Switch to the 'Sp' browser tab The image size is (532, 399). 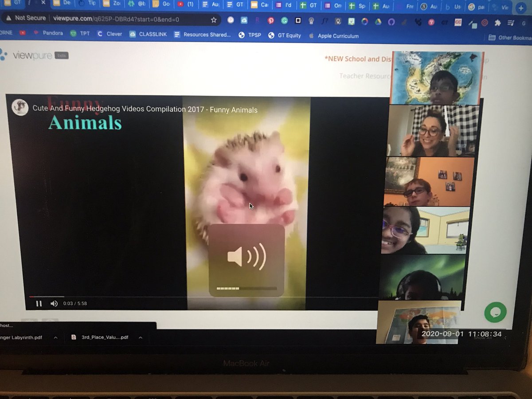(x=358, y=6)
